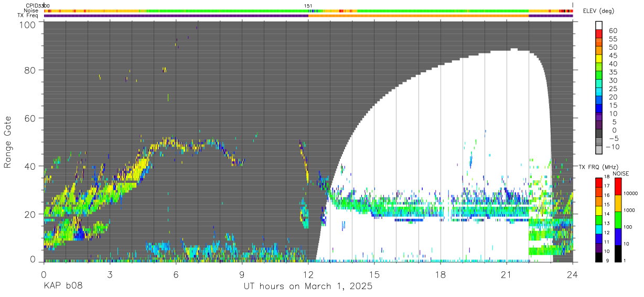Click the '55' label on the ELEV colorbar
The image size is (644, 297).
click(x=613, y=39)
